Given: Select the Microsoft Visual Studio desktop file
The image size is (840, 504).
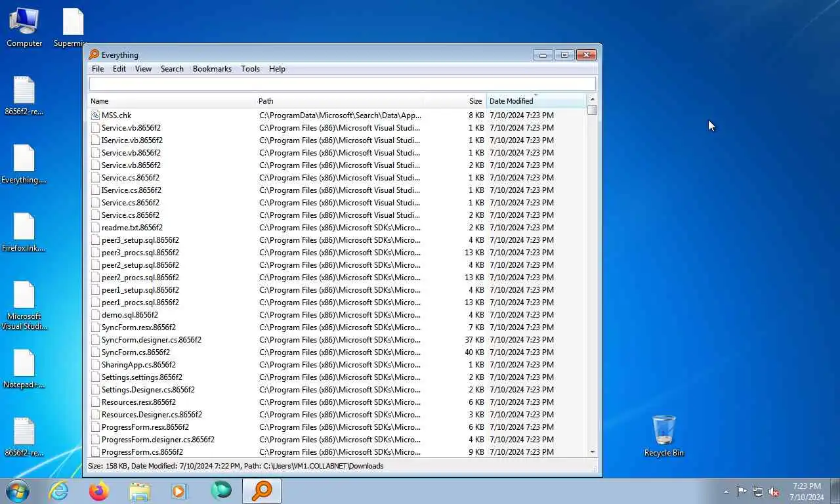Looking at the screenshot, I should pos(24,306).
